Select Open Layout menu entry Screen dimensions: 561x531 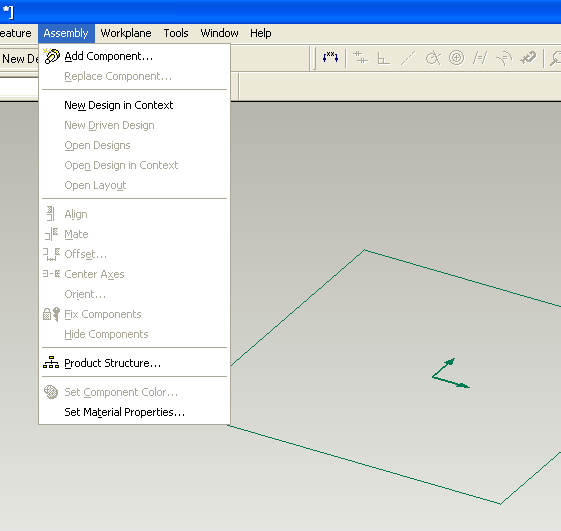coord(135,185)
